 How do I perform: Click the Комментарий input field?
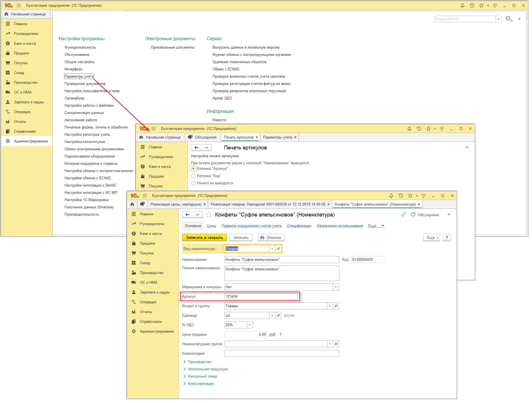(x=282, y=354)
